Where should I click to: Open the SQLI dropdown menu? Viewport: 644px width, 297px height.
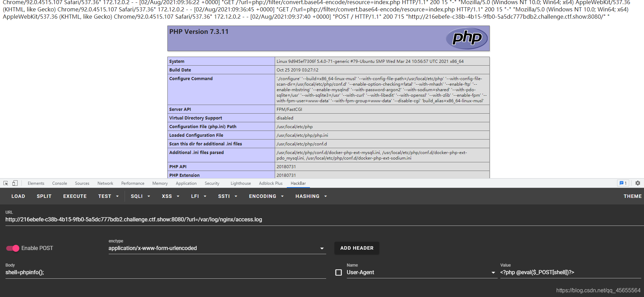(140, 196)
